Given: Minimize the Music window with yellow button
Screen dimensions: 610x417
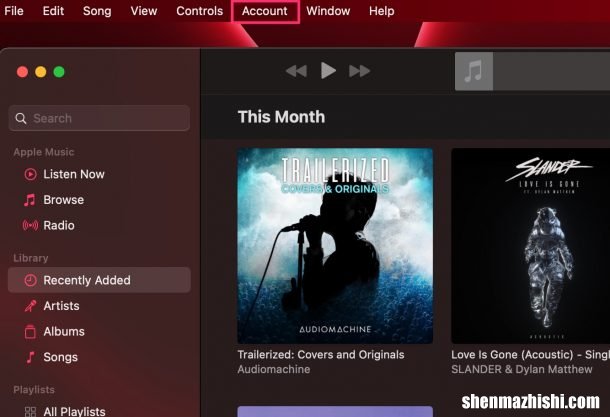Looking at the screenshot, I should 40,72.
